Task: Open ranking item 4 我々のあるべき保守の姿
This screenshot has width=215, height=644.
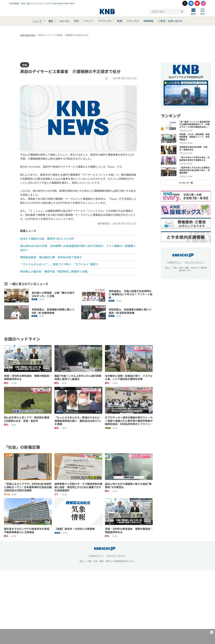Action: (x=186, y=160)
